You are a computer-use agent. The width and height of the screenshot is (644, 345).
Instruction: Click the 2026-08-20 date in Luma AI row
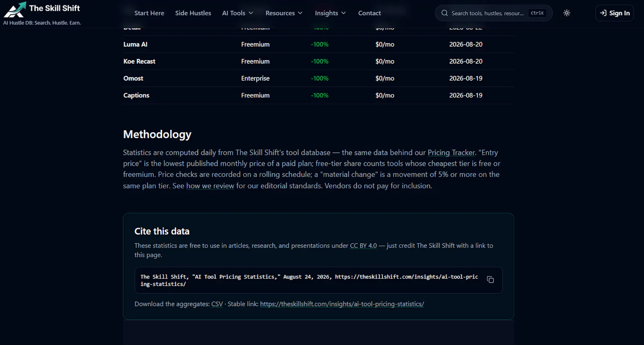click(466, 44)
